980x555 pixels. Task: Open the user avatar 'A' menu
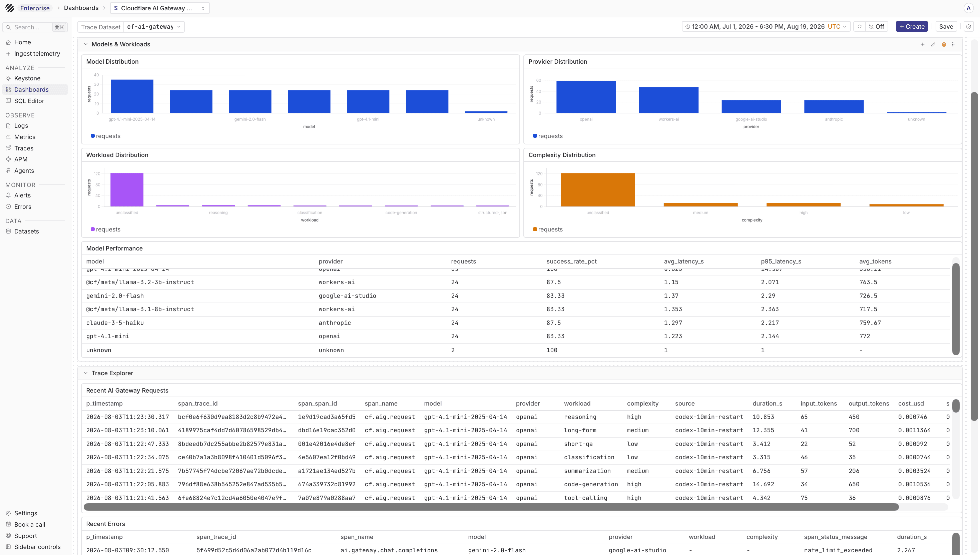click(x=968, y=8)
